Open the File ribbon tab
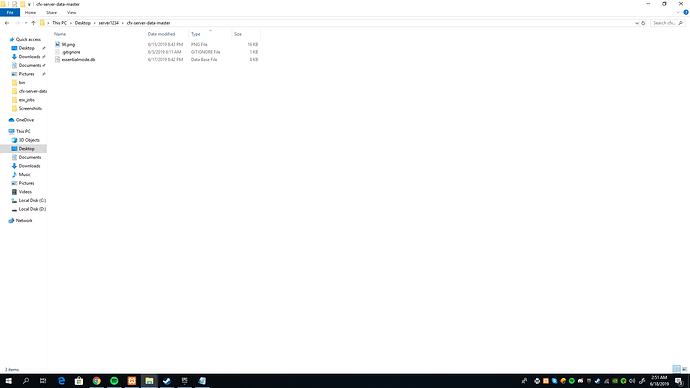The width and height of the screenshot is (690, 388). (x=10, y=12)
